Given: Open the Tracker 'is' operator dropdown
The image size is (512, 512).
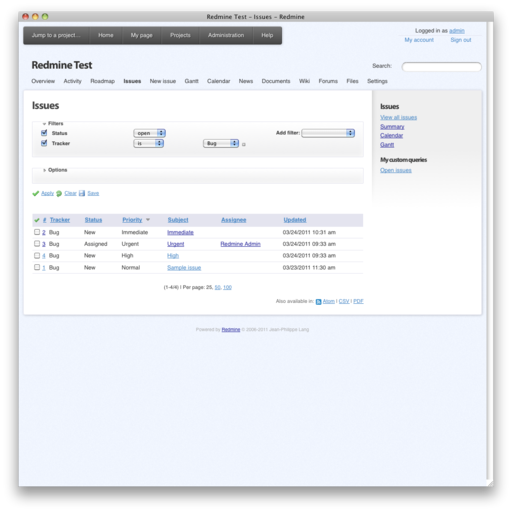Looking at the screenshot, I should pos(149,143).
